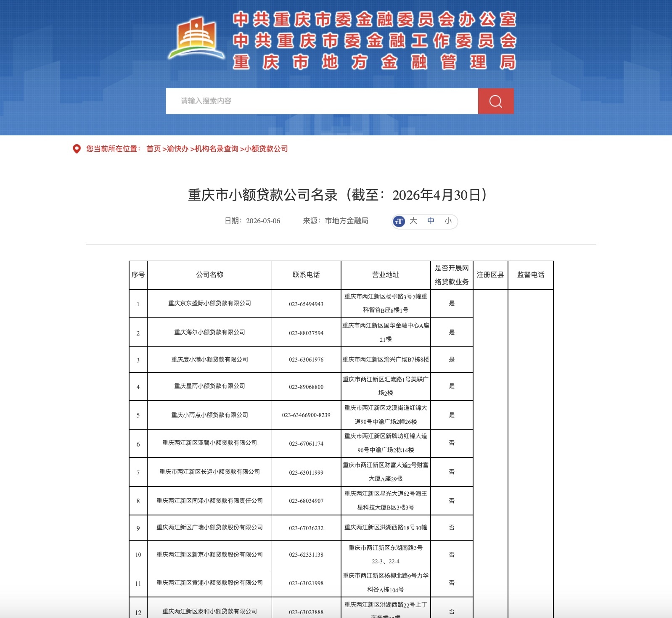Click address 重庆两江新区洪湖西路18号30幢
Image resolution: width=672 pixels, height=618 pixels.
click(386, 528)
